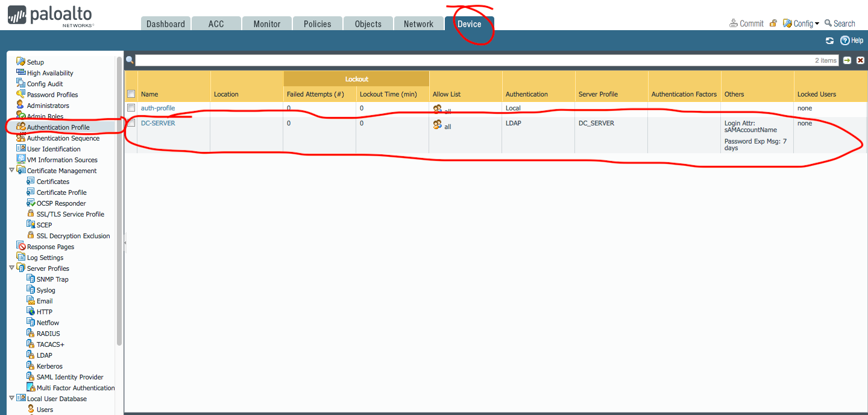Image resolution: width=868 pixels, height=415 pixels.
Task: Open SAML Identity Provider item
Action: click(x=70, y=377)
